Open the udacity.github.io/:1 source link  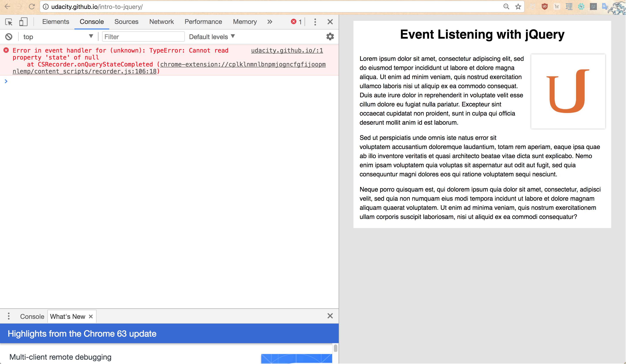pos(287,50)
